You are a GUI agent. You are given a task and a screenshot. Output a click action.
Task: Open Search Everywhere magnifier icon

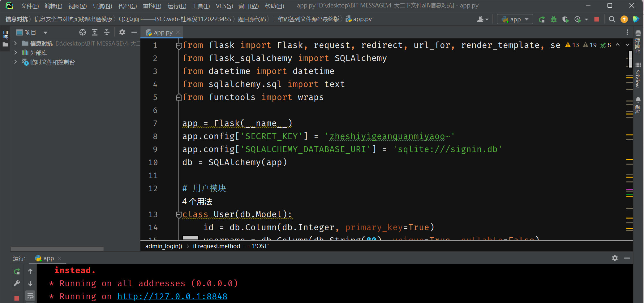pyautogui.click(x=612, y=20)
